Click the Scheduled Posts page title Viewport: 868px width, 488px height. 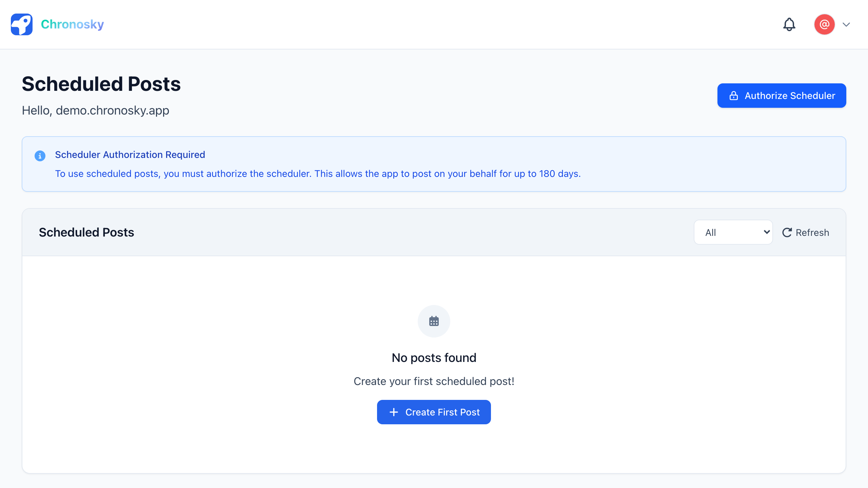click(x=101, y=84)
